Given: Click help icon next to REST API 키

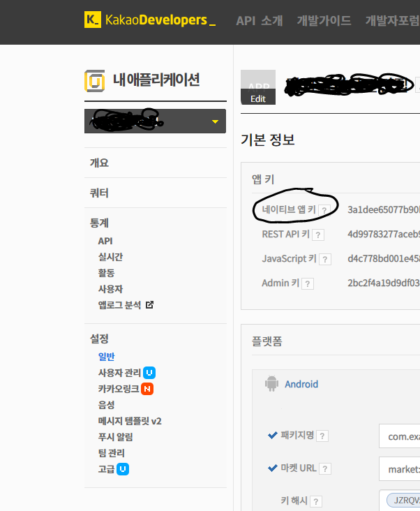Looking at the screenshot, I should coord(318,235).
